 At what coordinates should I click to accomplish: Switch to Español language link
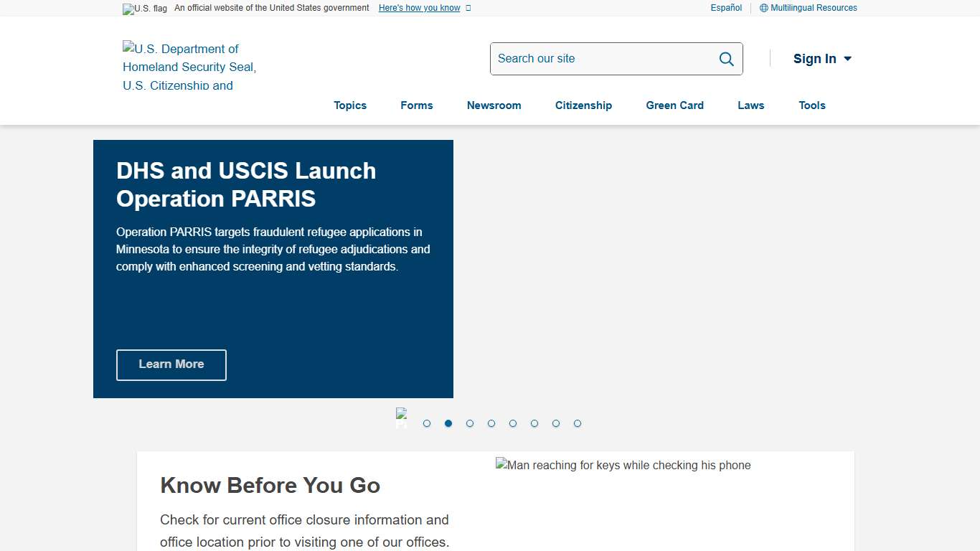(726, 8)
